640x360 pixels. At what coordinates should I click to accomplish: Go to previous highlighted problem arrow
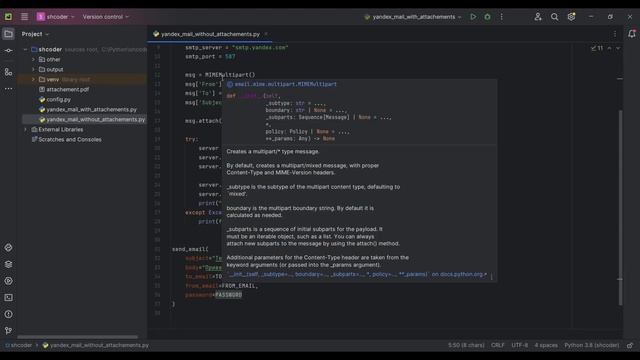pyautogui.click(x=609, y=48)
